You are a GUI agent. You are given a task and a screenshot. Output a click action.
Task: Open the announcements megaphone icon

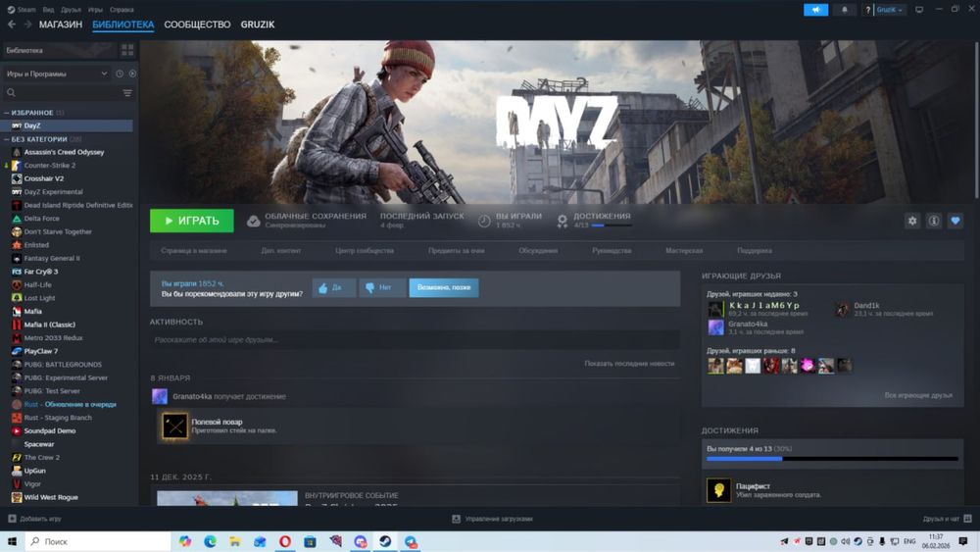815,10
